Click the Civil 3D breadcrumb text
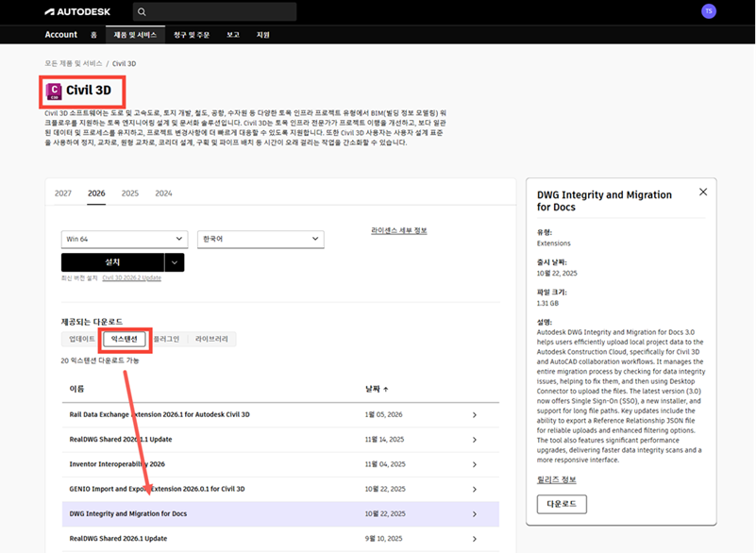 click(x=124, y=63)
